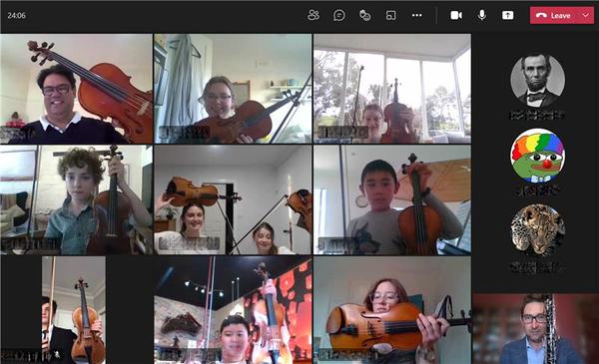
Task: Select the leopard avatar participant
Action: (537, 229)
